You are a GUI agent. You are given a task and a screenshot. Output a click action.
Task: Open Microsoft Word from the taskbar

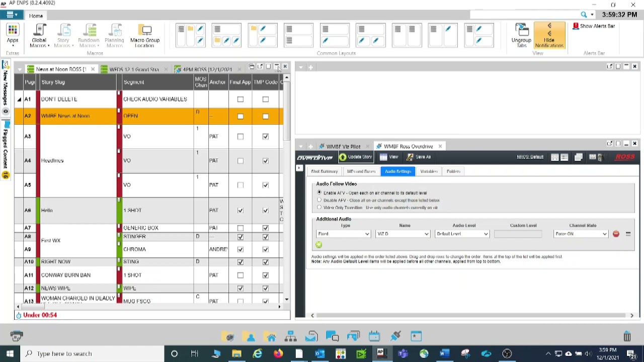tap(444, 353)
